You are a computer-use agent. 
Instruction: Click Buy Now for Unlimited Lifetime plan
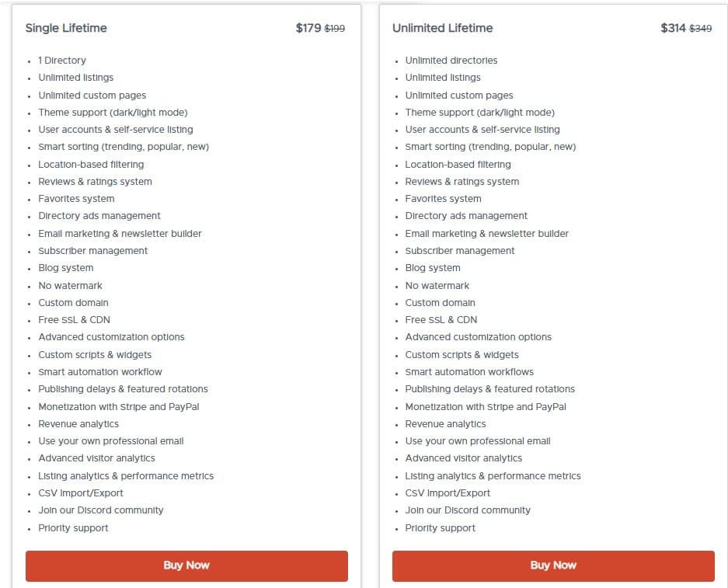(x=552, y=565)
